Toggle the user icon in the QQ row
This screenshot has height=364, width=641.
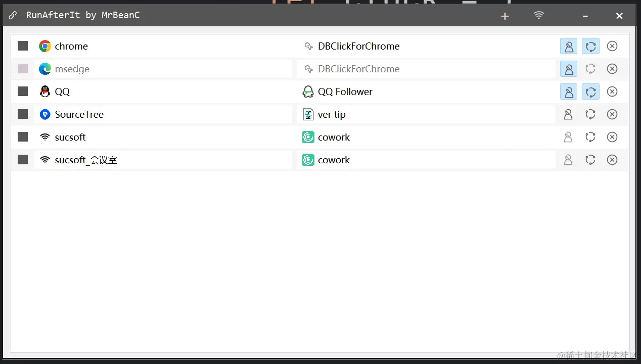click(569, 92)
